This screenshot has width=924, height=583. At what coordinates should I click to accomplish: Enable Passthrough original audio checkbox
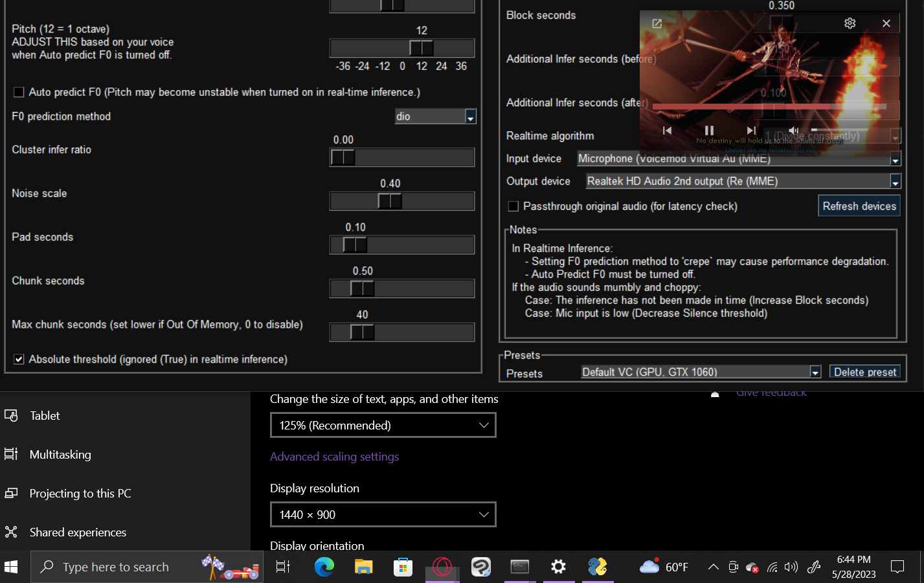(513, 206)
